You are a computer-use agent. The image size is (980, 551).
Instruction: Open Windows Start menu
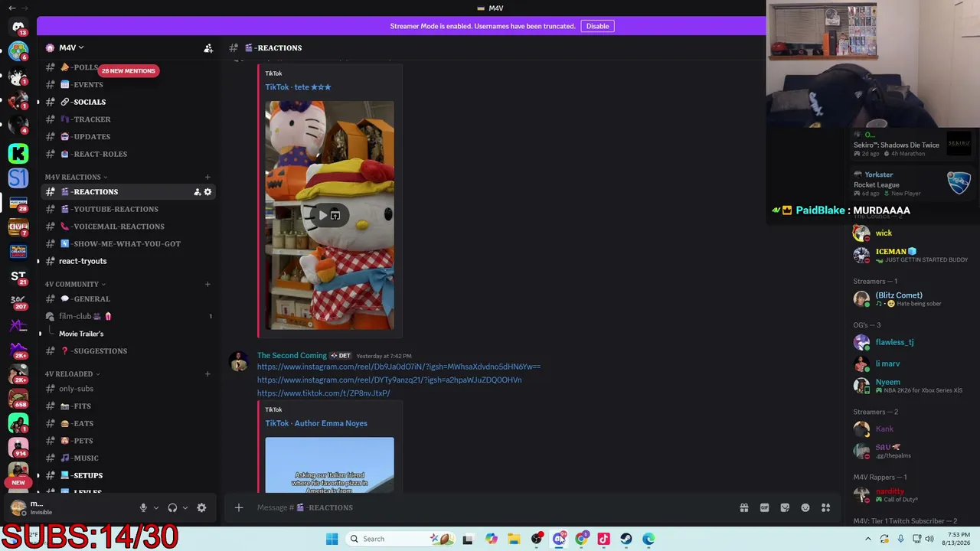click(332, 539)
